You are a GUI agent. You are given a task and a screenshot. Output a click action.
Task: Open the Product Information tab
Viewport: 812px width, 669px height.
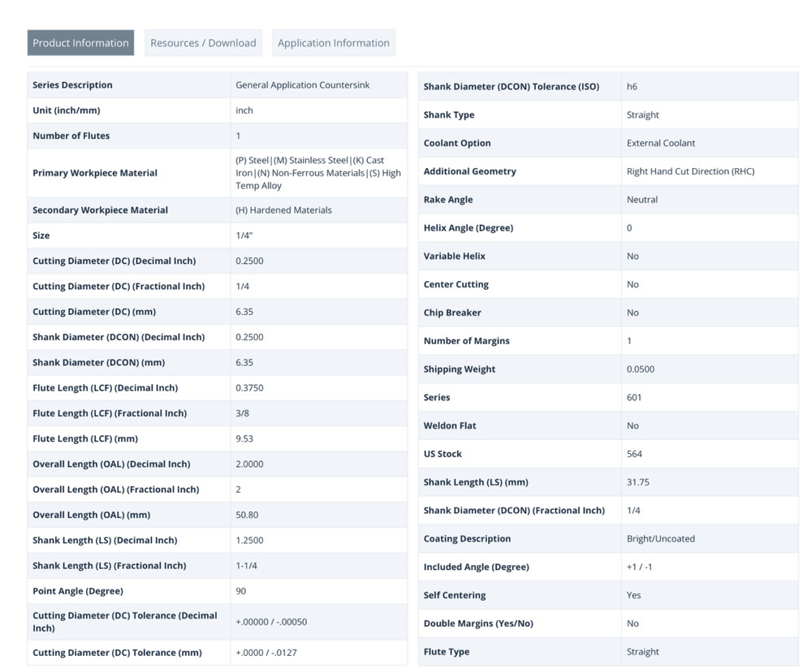coord(80,43)
